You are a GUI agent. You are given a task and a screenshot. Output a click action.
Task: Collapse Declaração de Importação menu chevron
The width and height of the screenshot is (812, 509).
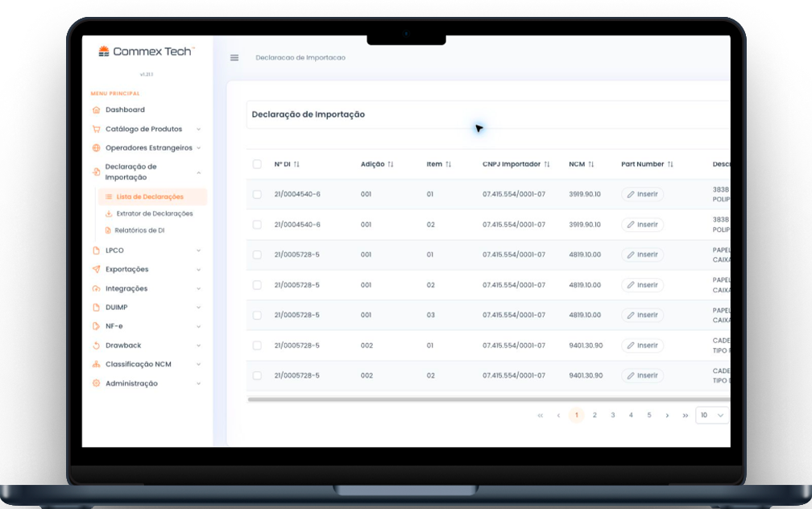pos(199,172)
